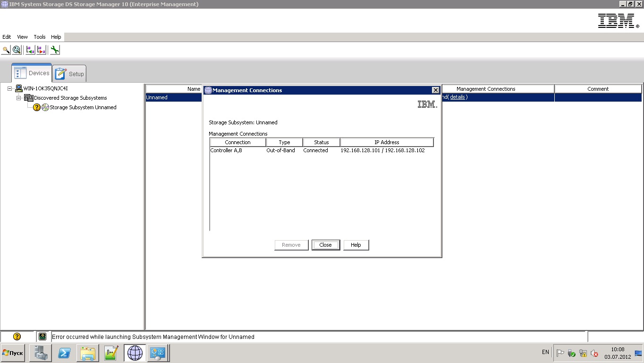
Task: Open Server Manager from the taskbar
Action: (41, 353)
